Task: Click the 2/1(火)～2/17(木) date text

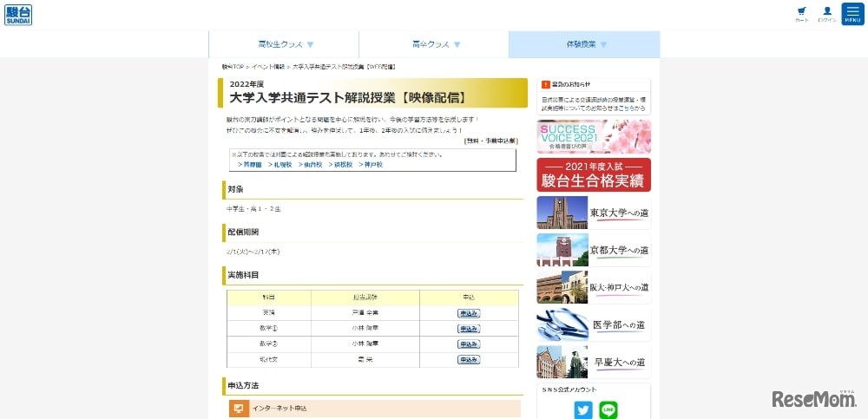Action: (x=253, y=252)
